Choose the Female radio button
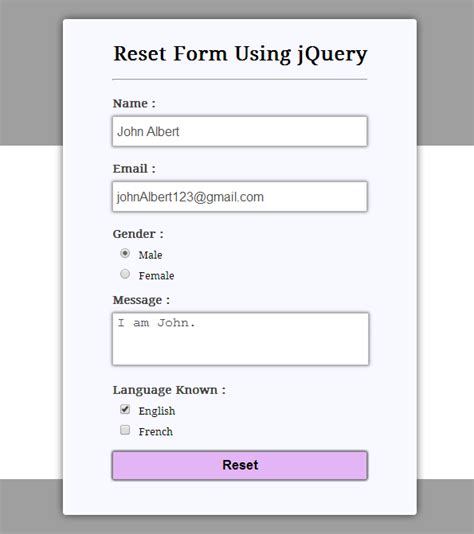474x534 pixels. (125, 274)
